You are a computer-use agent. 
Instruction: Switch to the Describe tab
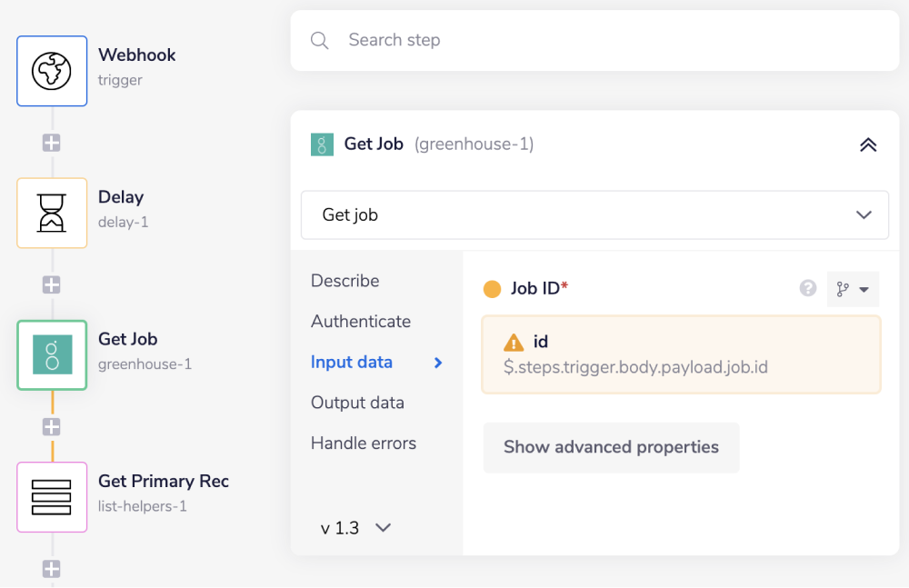pos(345,281)
